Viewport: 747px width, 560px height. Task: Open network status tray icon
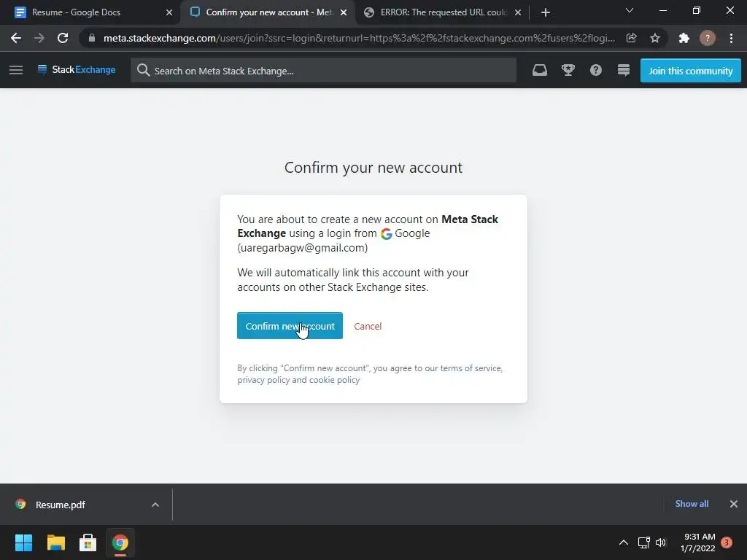[x=643, y=542]
